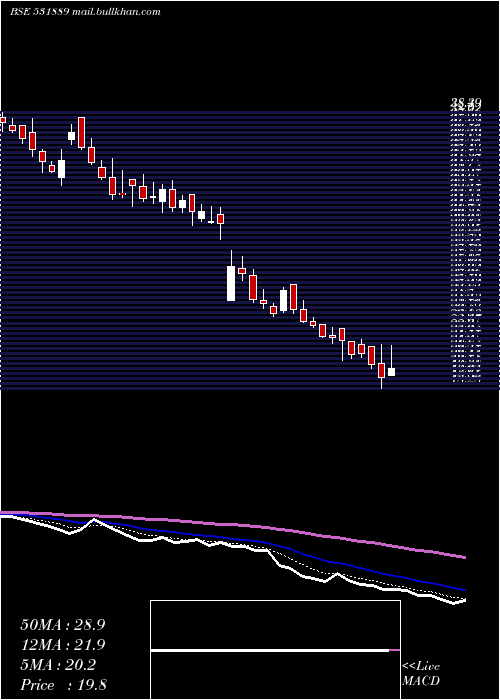
Task: Click the "MACD" label
Action: click(x=421, y=681)
